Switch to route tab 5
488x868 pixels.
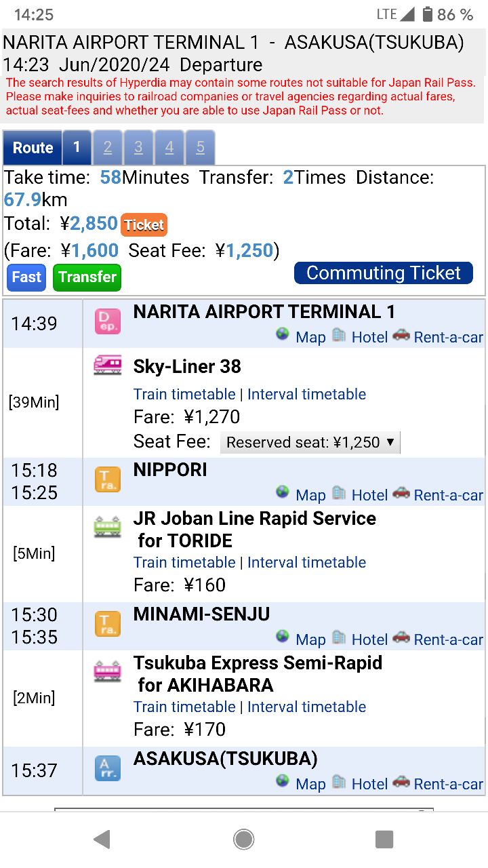pos(200,147)
